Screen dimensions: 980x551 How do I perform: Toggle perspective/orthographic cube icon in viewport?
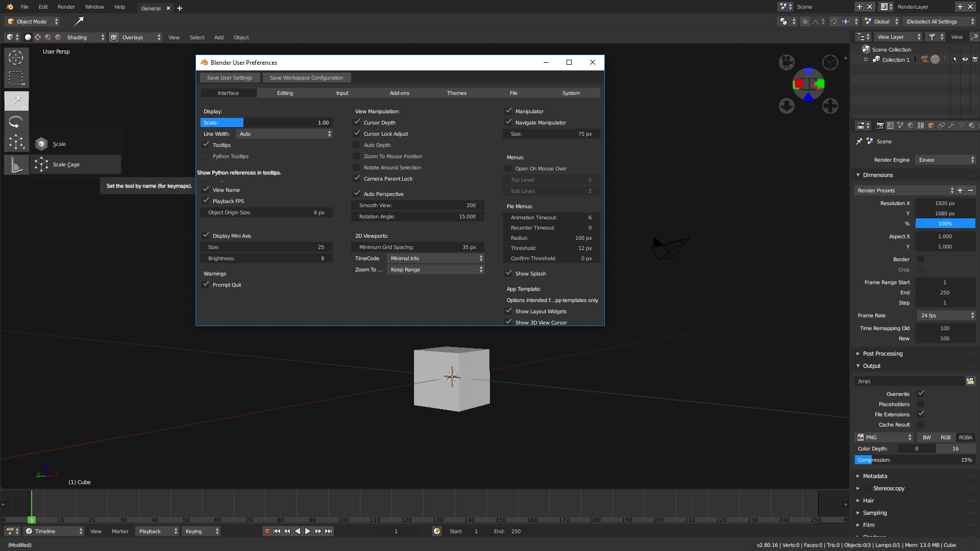(x=830, y=62)
